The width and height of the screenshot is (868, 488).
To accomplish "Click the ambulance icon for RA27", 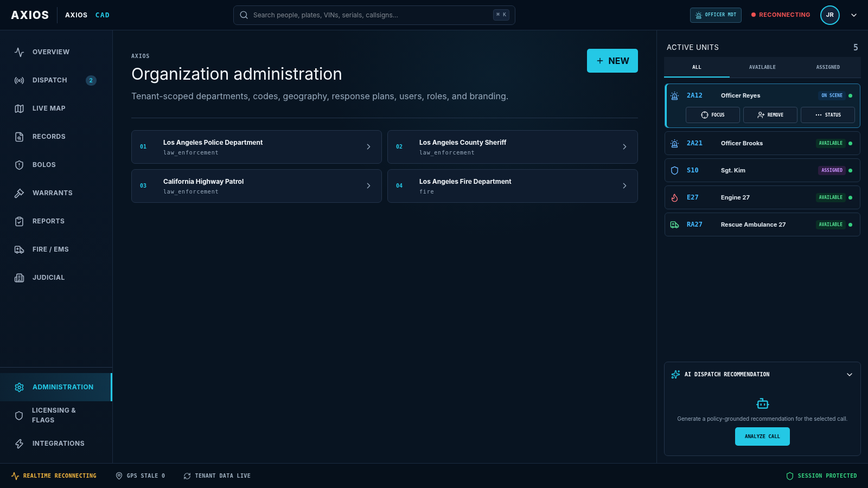I will (675, 224).
